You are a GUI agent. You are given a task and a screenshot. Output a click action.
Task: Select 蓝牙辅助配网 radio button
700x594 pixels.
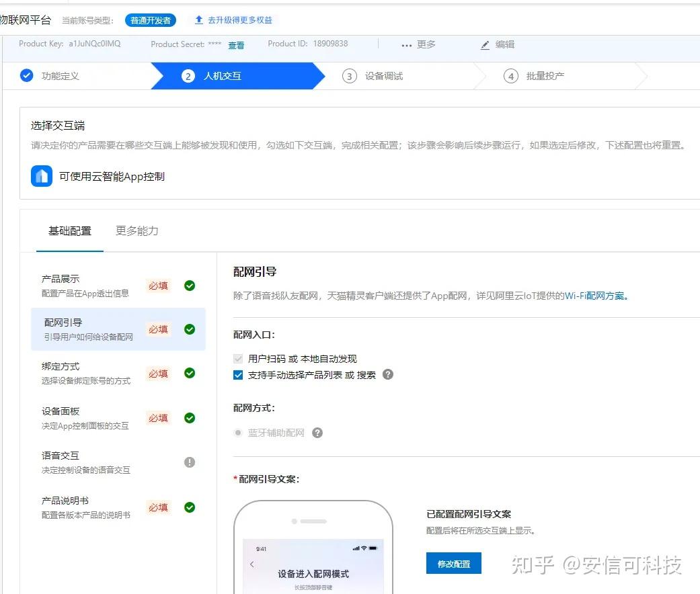click(238, 433)
